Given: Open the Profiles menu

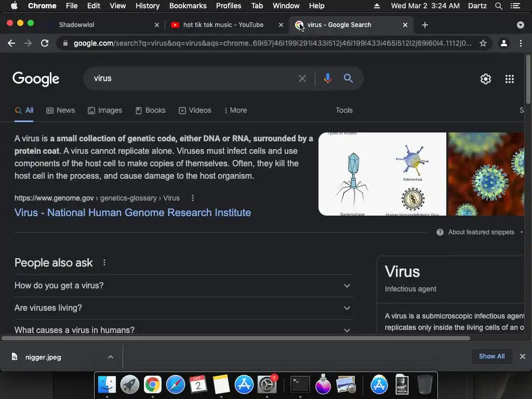Looking at the screenshot, I should 229,6.
